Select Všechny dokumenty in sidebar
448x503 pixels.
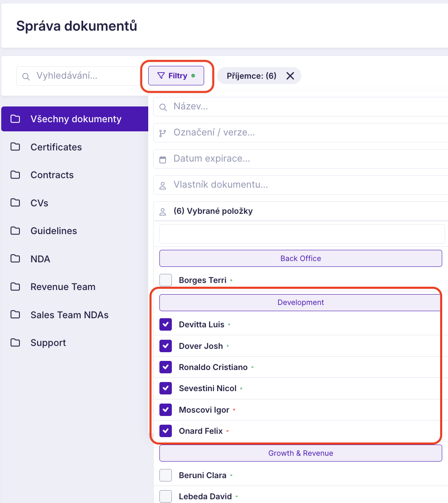[75, 119]
